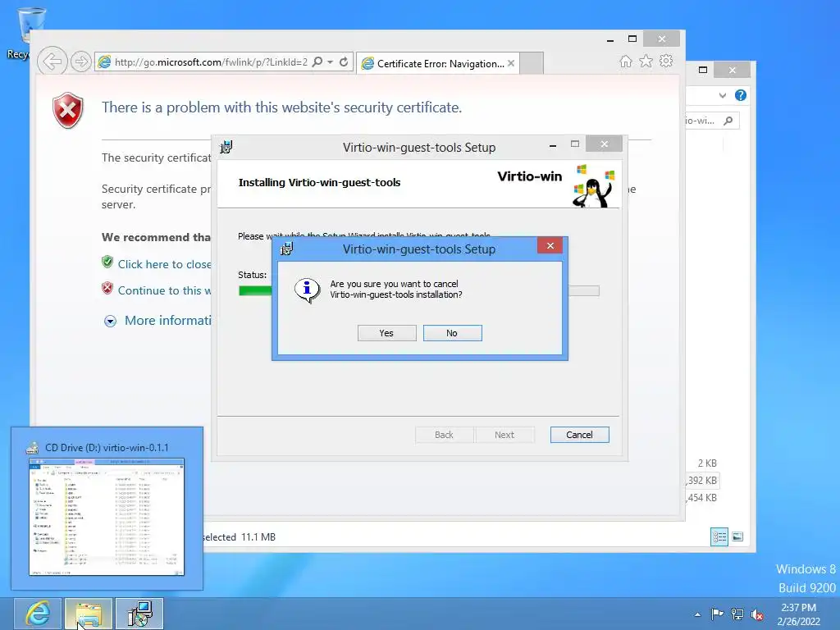Close the Certificate Error tab
840x630 pixels.
pyautogui.click(x=511, y=63)
